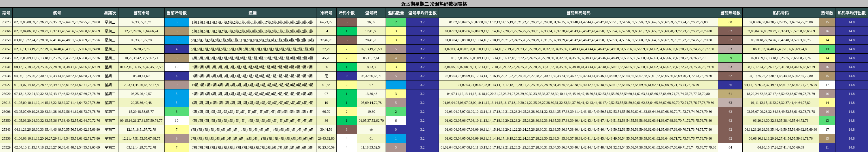Screen dimensions: 868x152
Task: Select period number 26034
Action: (6, 76)
